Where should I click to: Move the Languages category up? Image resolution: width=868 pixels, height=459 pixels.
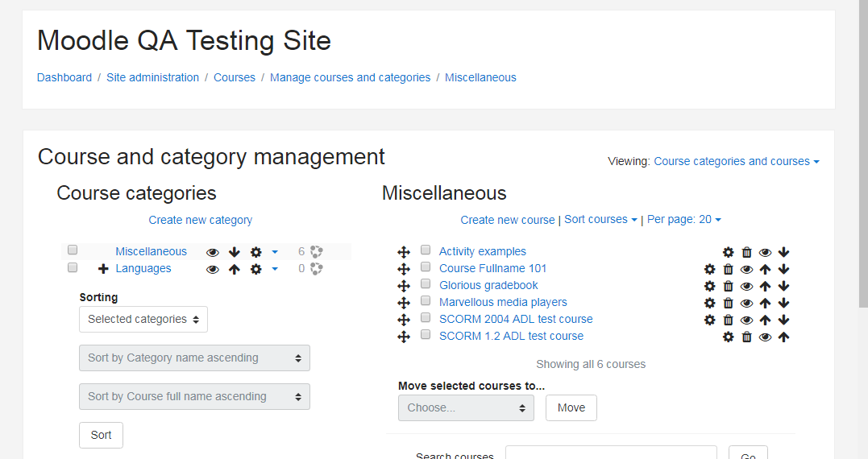pyautogui.click(x=235, y=269)
